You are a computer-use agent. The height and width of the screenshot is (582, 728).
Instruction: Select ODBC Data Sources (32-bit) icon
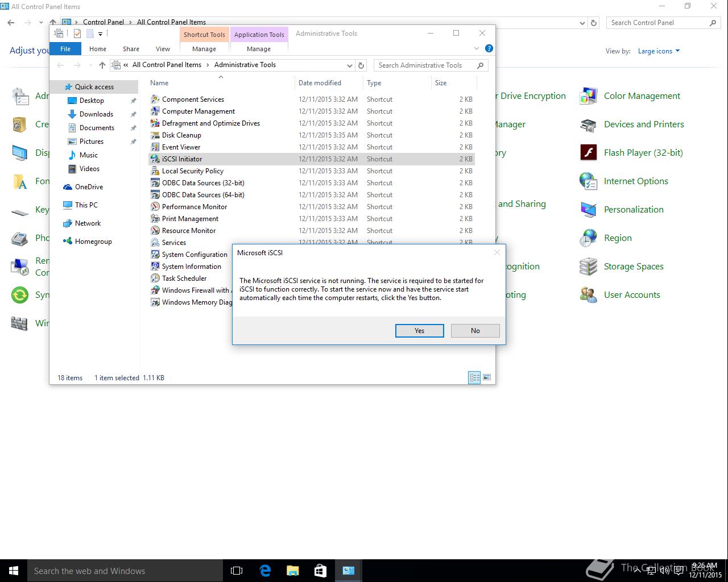(x=155, y=183)
